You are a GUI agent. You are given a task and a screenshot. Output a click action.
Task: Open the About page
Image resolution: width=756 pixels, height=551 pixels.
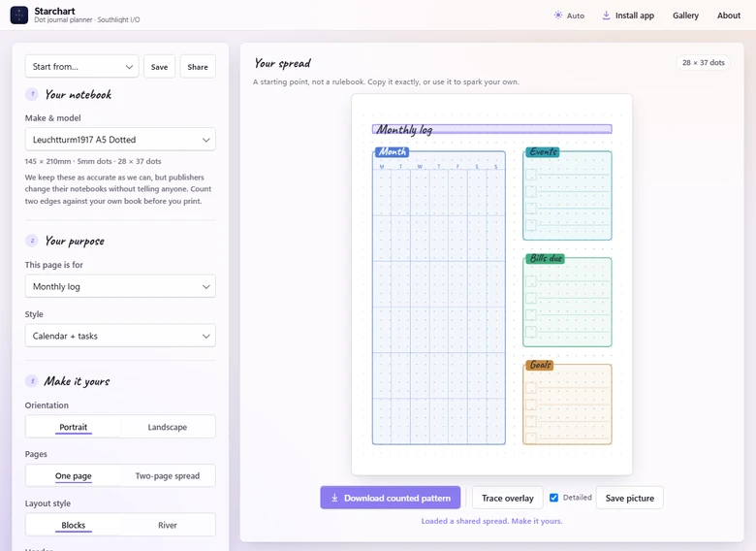point(729,16)
